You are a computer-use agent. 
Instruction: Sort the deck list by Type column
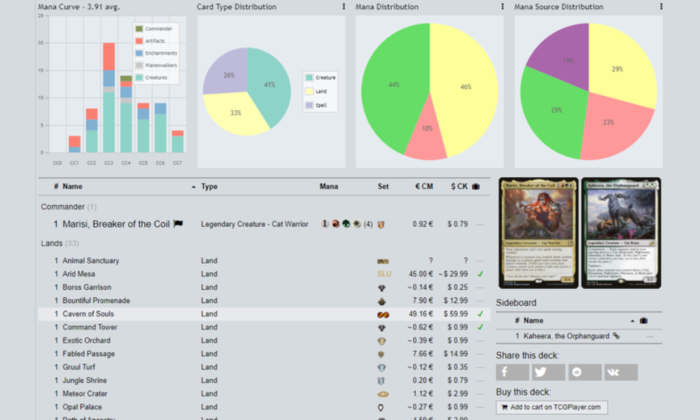210,186
